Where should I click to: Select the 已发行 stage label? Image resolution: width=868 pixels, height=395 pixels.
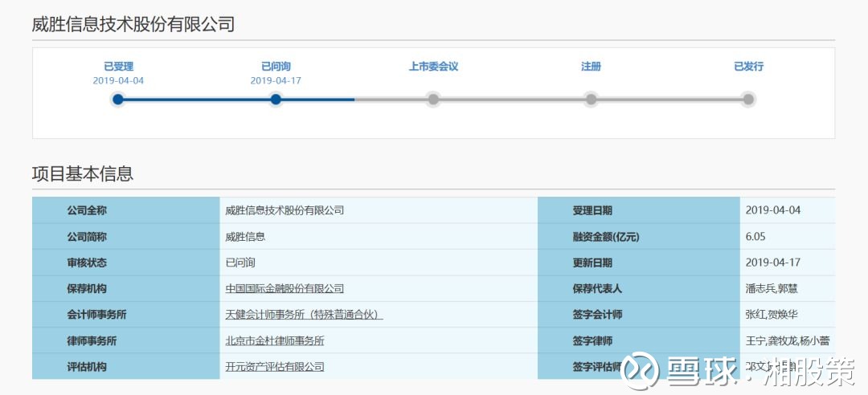point(748,67)
